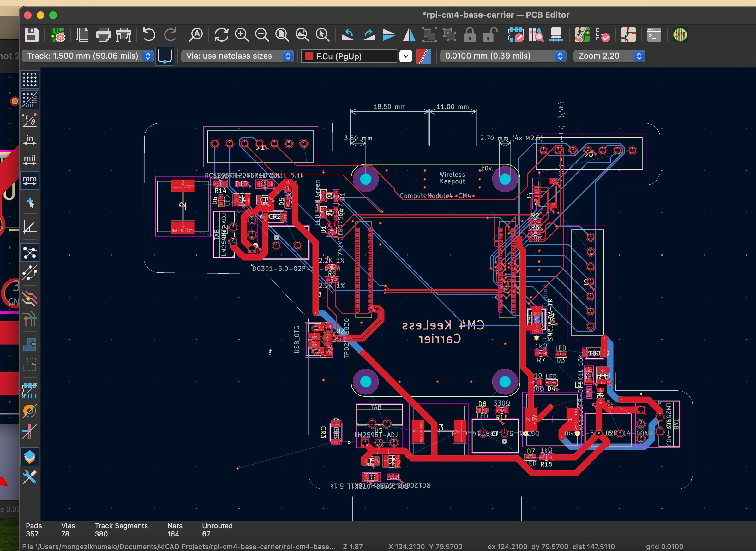This screenshot has width=756, height=551.
Task: Toggle polar coordinates display
Action: tap(30, 120)
